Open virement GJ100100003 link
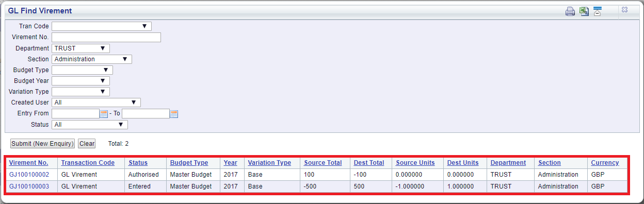 (x=29, y=186)
